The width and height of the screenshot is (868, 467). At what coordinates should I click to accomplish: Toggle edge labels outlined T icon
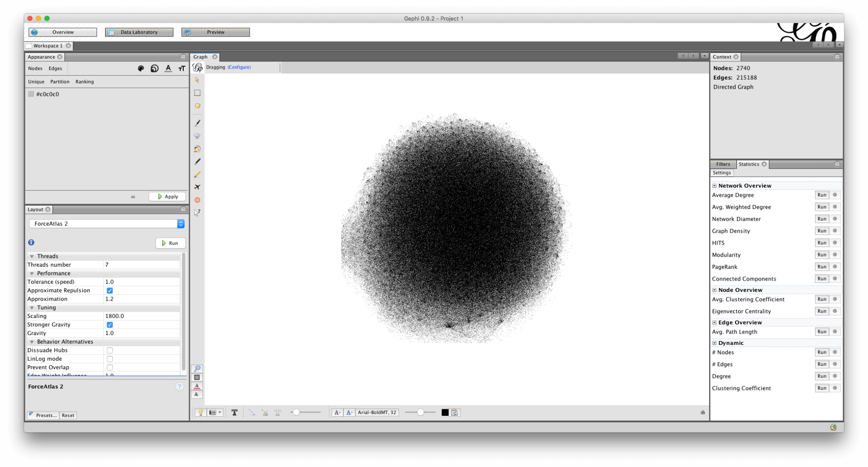click(277, 412)
